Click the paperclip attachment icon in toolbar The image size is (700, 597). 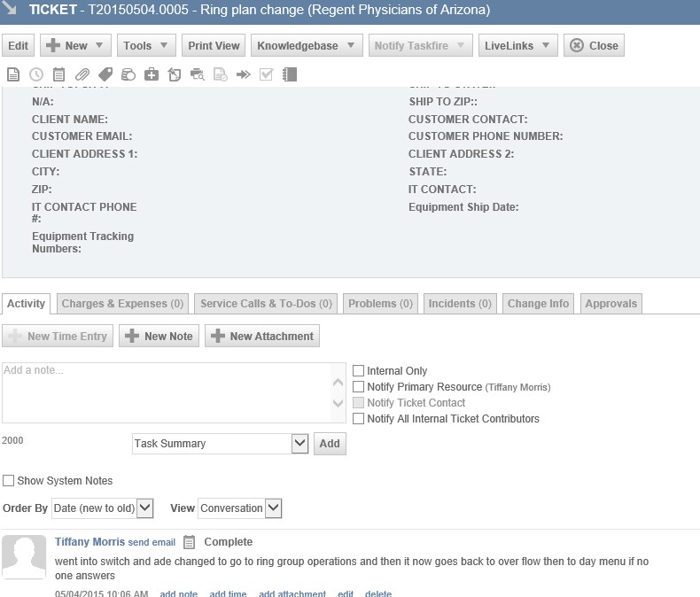pos(82,74)
